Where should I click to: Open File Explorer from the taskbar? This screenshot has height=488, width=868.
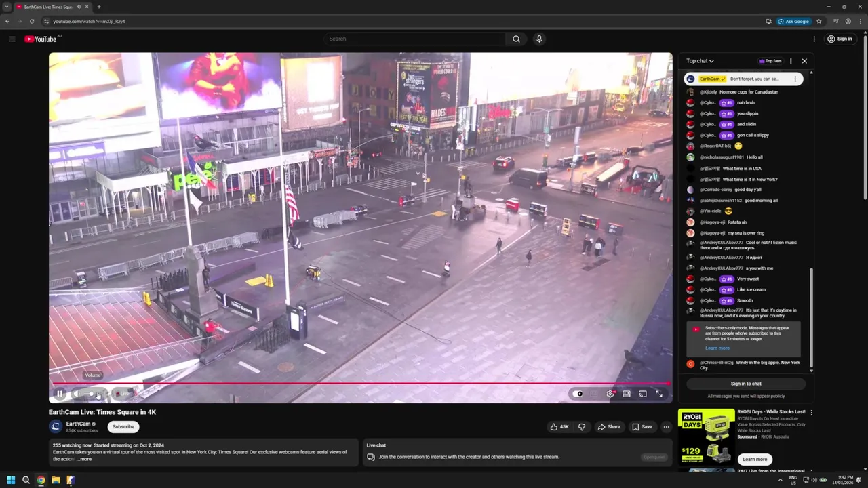(56, 480)
